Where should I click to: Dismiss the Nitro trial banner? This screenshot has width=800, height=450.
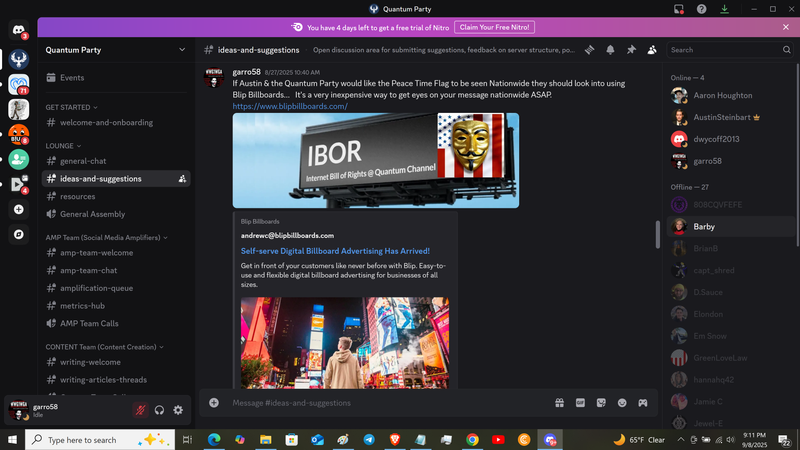coord(786,28)
